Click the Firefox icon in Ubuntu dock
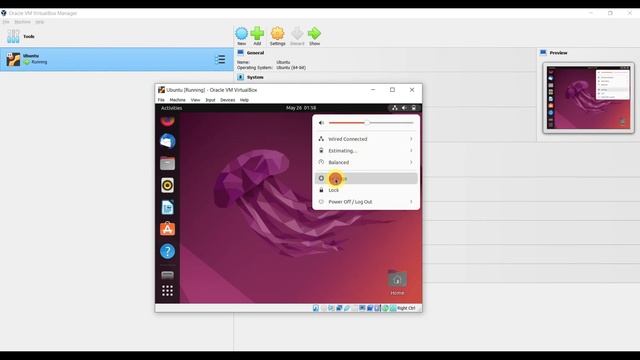Screen dimensions: 640x360 point(167,120)
